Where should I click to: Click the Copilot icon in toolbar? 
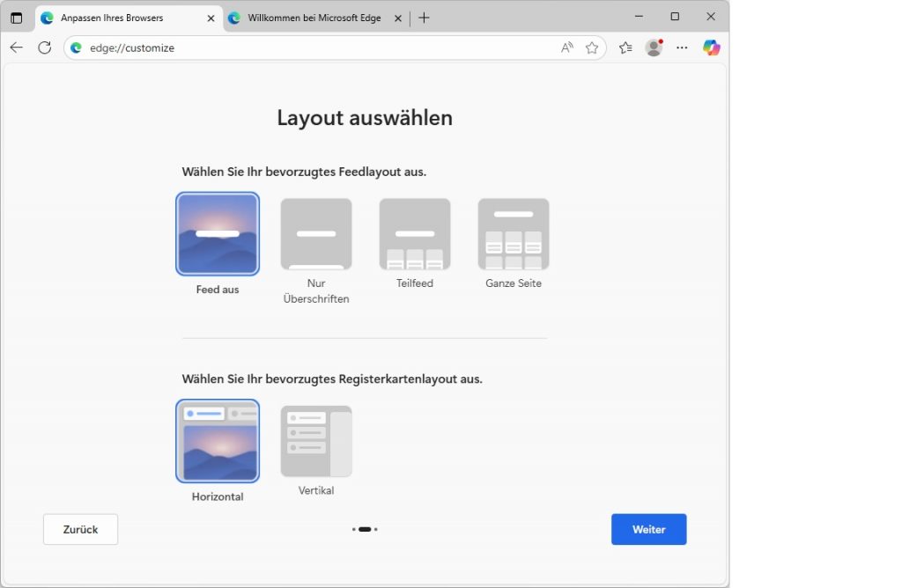[711, 48]
